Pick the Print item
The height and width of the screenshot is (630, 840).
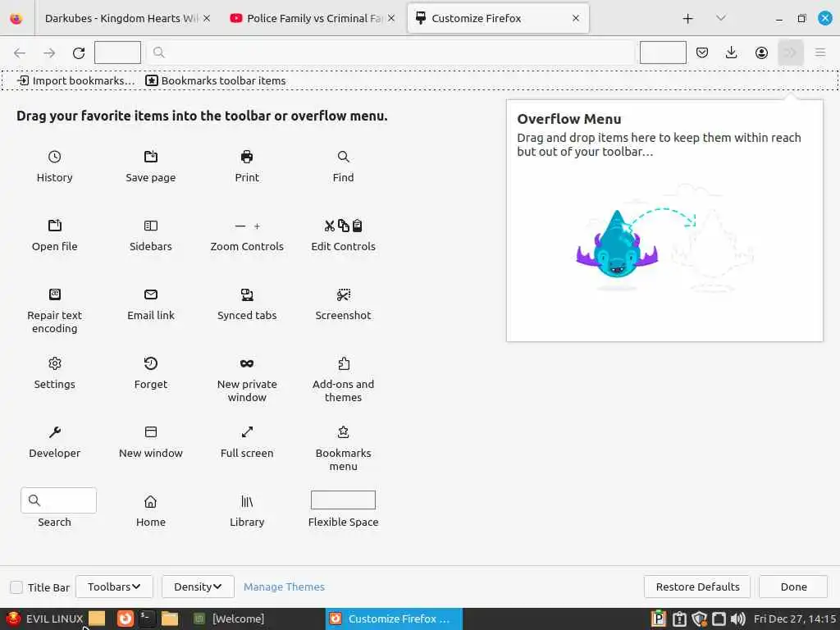point(247,167)
